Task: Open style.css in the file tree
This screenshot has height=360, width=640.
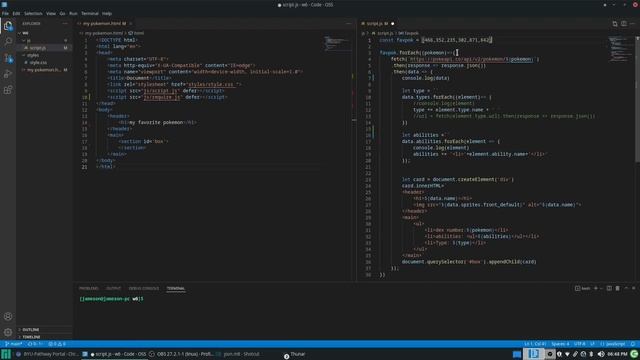Action: [38, 62]
